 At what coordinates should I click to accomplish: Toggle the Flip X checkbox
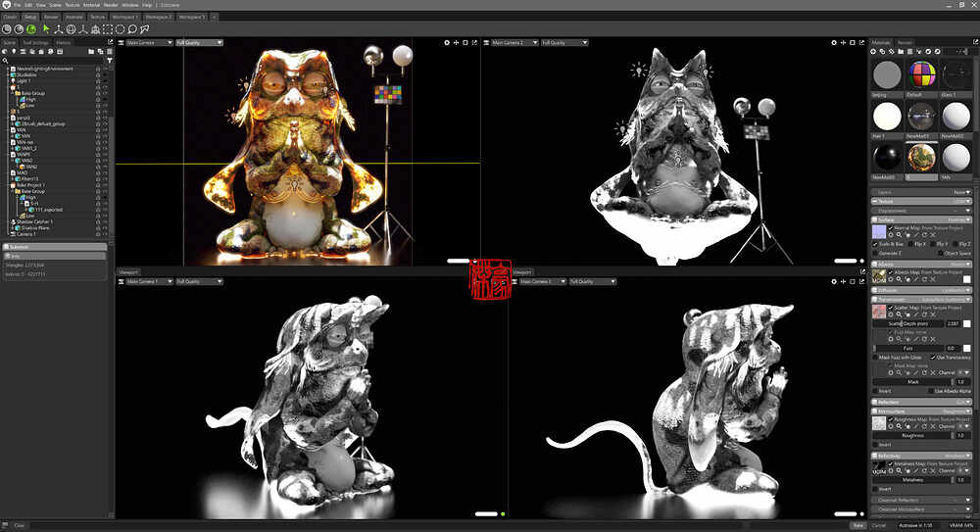[x=911, y=244]
